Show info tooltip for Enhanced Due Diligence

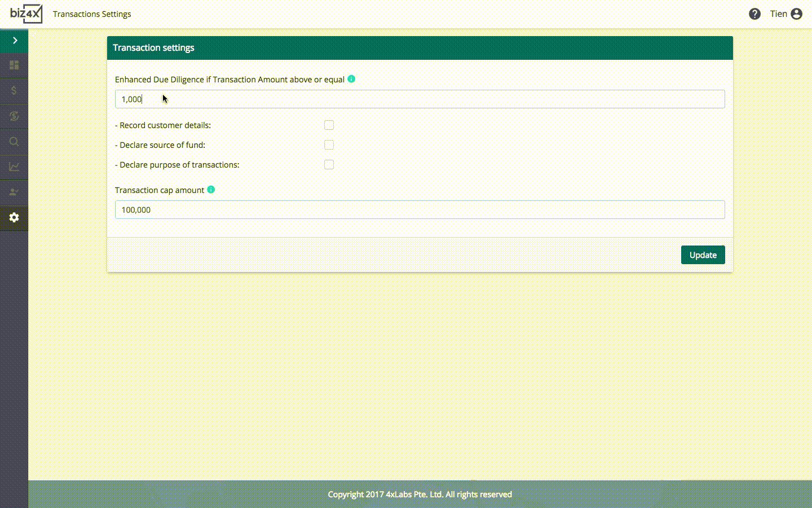tap(351, 79)
